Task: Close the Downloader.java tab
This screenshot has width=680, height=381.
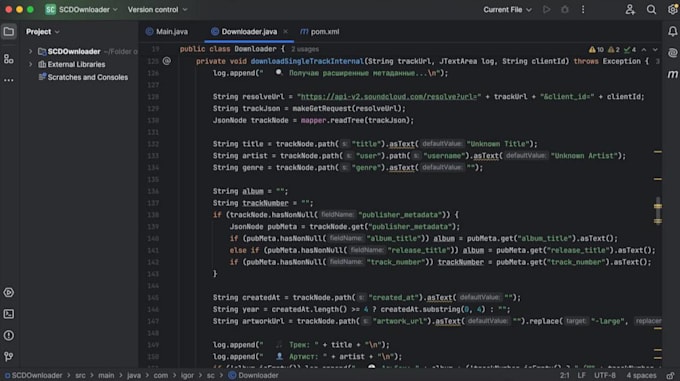Action: coord(285,32)
